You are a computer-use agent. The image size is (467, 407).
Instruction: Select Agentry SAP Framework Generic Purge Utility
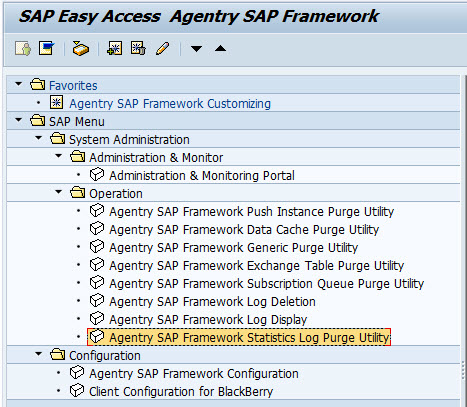[234, 248]
